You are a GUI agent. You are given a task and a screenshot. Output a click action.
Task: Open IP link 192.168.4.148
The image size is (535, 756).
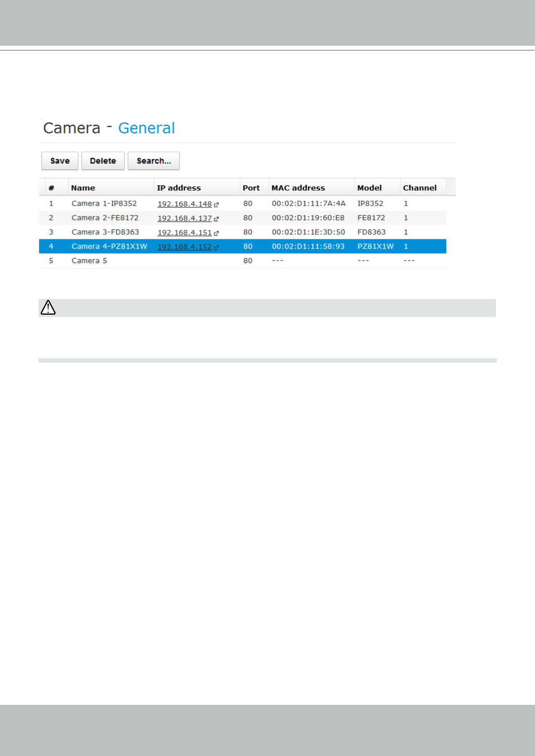[x=185, y=204]
